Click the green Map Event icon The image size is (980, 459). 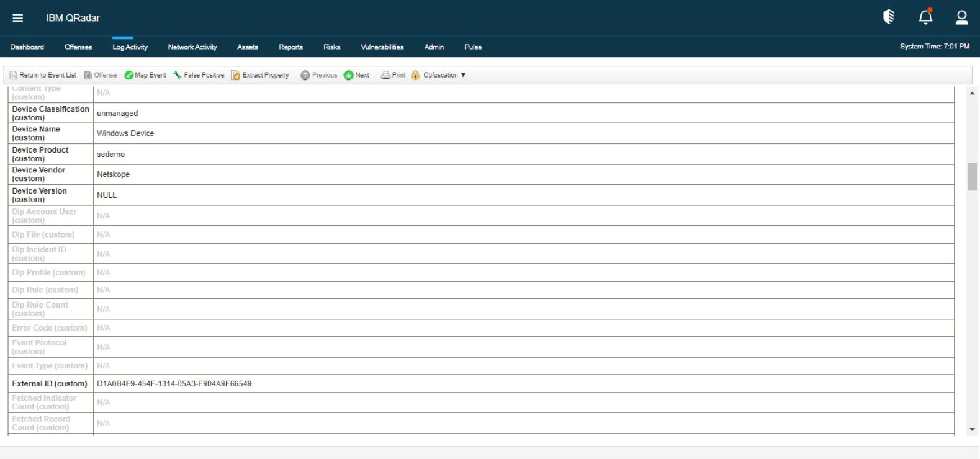click(128, 75)
